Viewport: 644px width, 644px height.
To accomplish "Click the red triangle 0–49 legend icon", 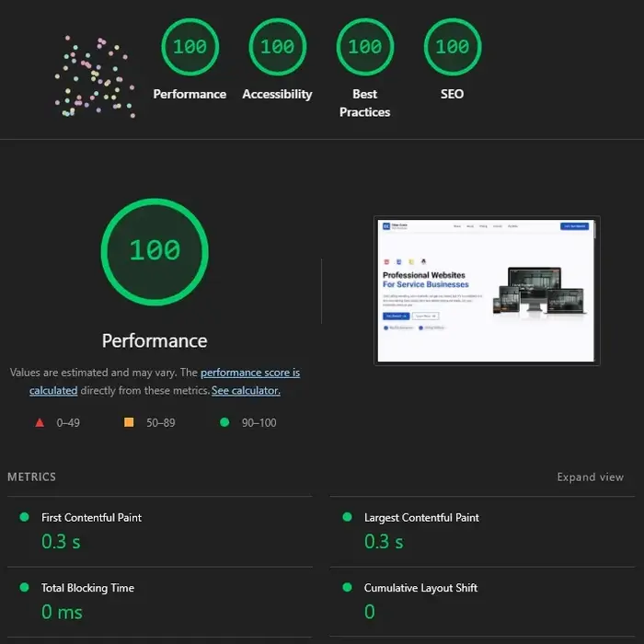I will click(x=40, y=423).
